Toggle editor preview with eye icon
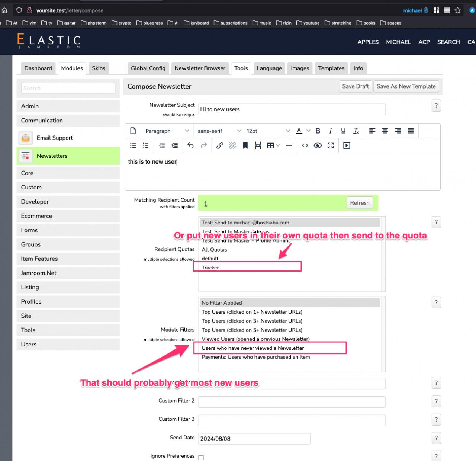The image size is (476, 461). pyautogui.click(x=318, y=145)
